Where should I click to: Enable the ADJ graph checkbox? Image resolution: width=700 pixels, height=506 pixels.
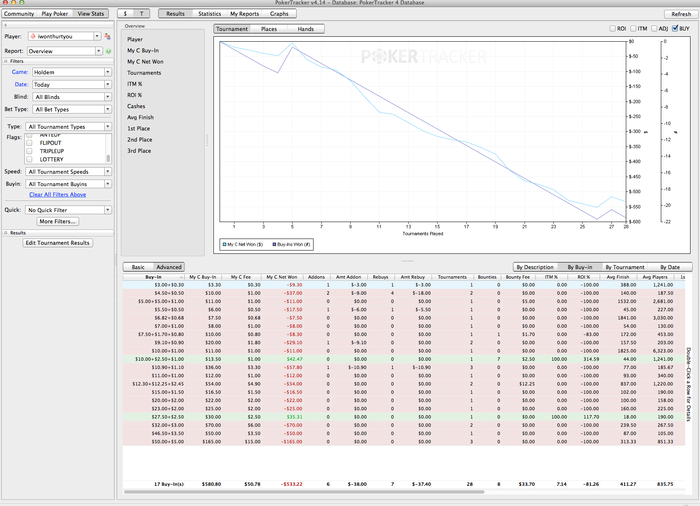(x=654, y=29)
